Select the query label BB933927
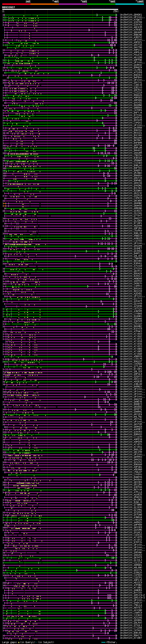 pos(8,8)
